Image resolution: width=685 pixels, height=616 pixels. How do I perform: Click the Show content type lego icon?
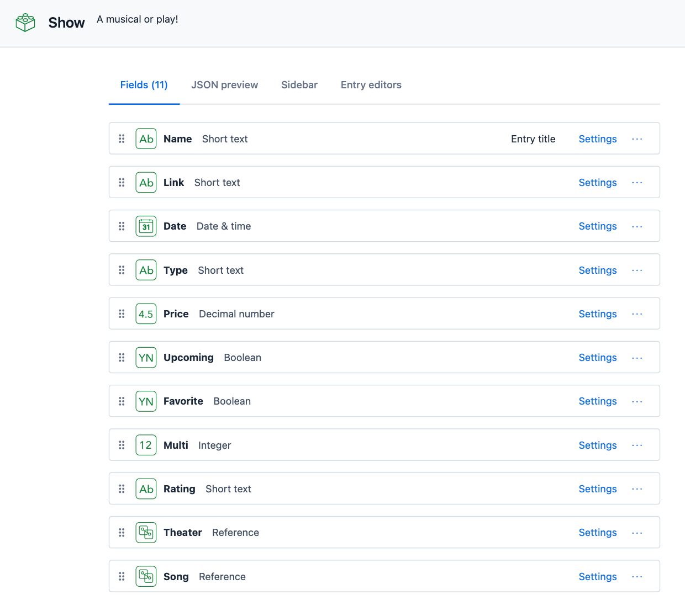(x=25, y=22)
